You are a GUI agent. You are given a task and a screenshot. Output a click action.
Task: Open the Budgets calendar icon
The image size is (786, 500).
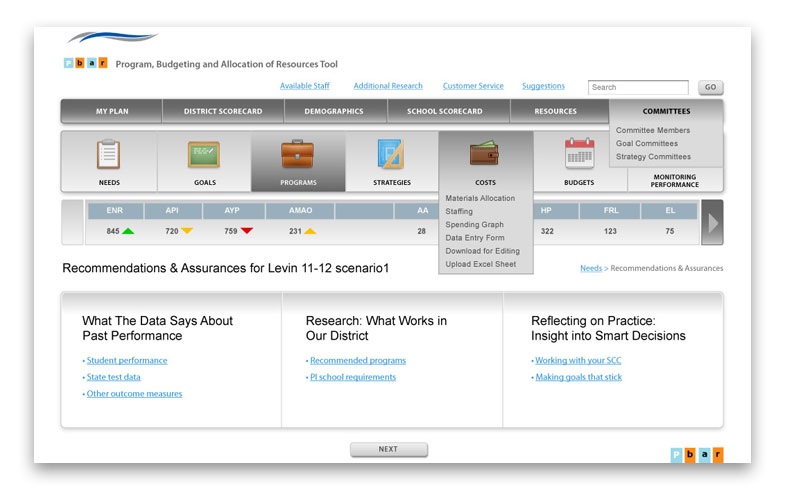(x=579, y=154)
